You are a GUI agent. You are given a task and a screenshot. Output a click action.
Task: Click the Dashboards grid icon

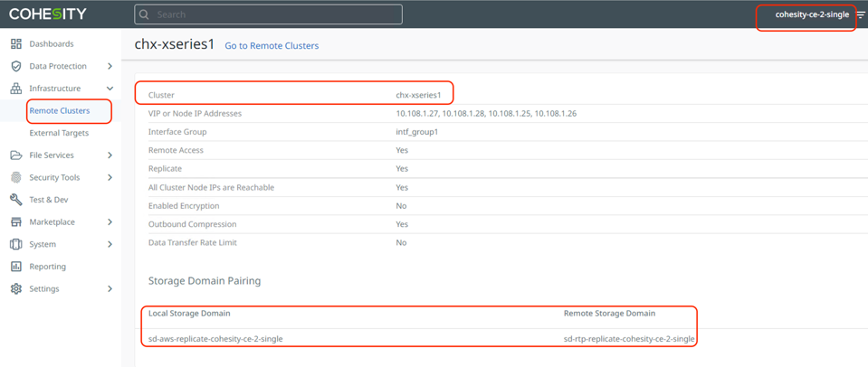click(16, 43)
